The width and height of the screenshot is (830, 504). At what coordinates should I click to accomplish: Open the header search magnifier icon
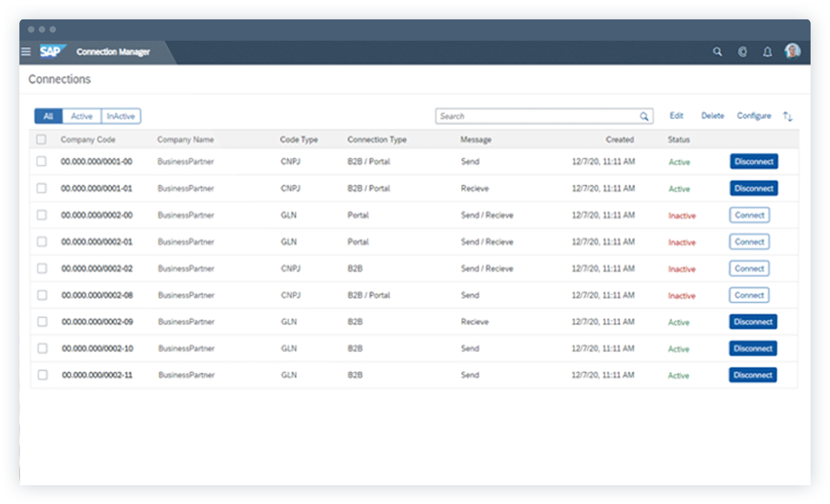(717, 52)
